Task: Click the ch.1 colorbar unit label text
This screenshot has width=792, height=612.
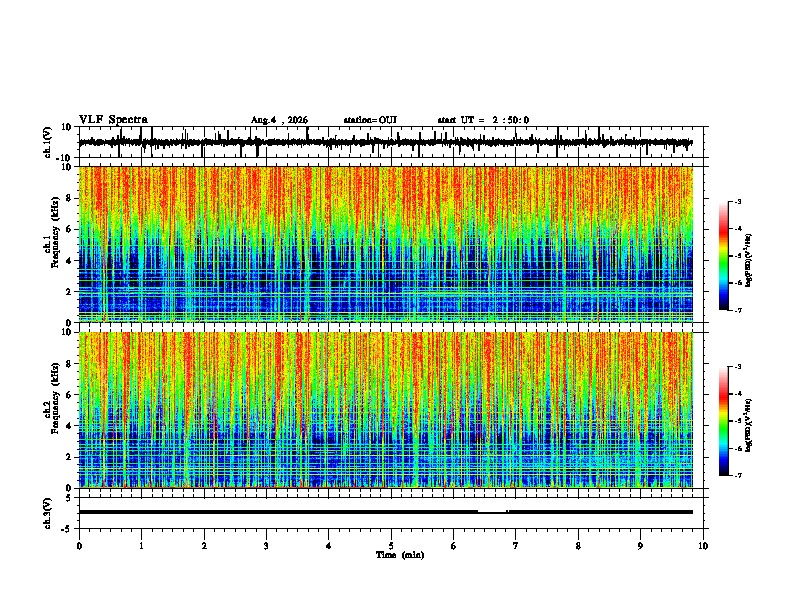Action: (x=749, y=260)
